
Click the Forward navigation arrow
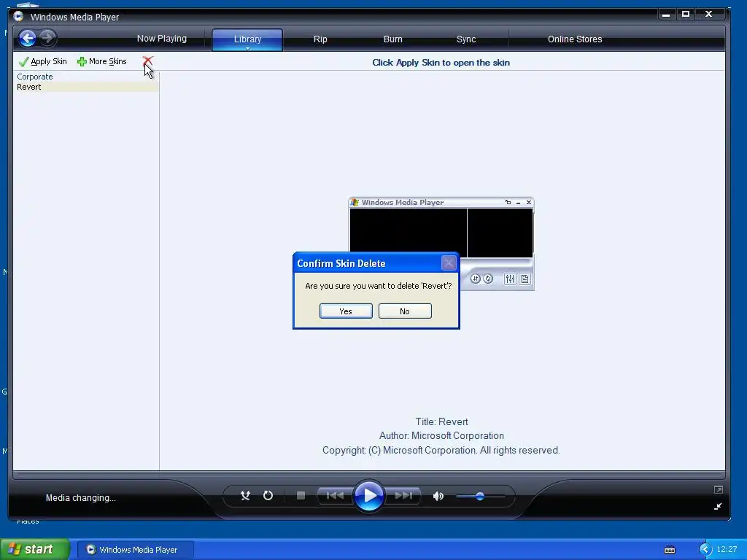pyautogui.click(x=47, y=38)
